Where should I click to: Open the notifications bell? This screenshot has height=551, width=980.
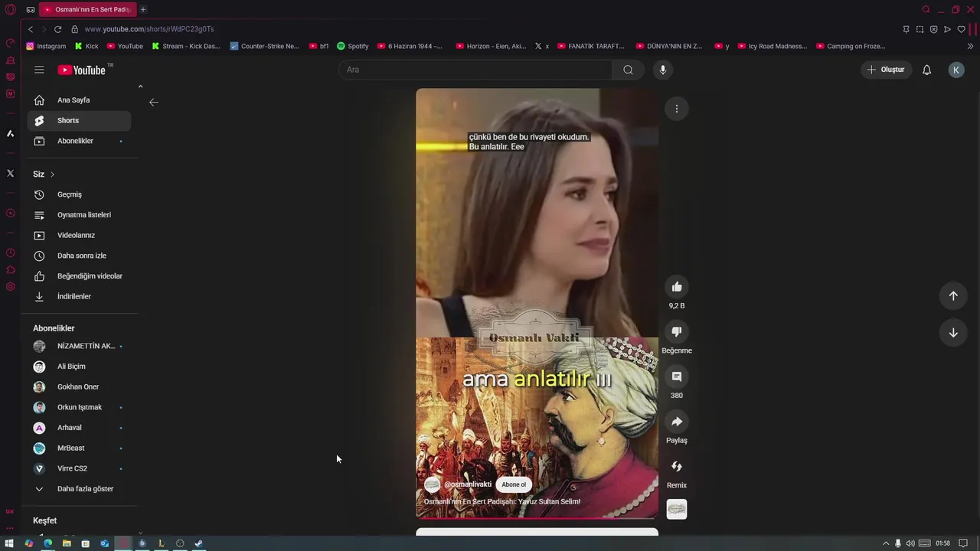coord(926,70)
